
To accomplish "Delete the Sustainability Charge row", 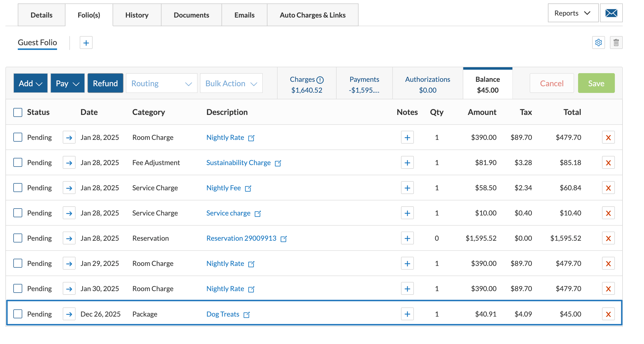I will [608, 163].
